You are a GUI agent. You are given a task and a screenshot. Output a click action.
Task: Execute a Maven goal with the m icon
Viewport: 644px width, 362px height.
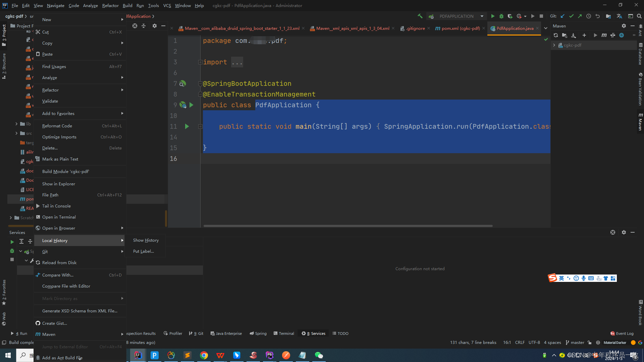tap(604, 35)
